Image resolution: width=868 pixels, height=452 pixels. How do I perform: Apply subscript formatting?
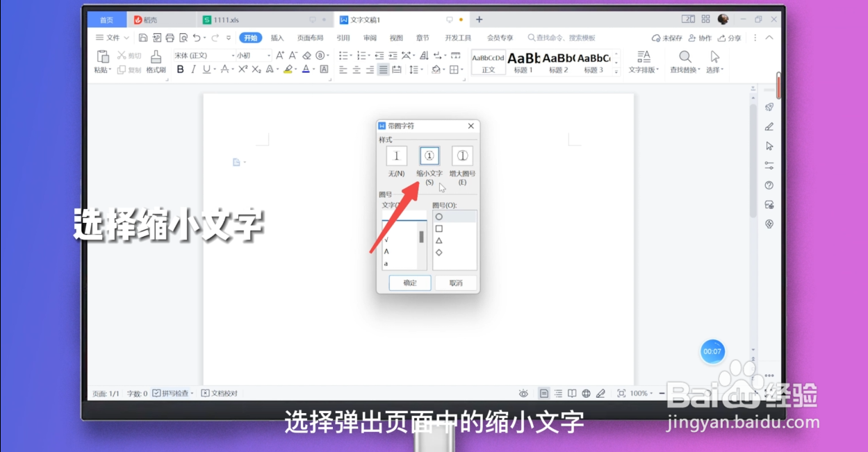click(256, 69)
